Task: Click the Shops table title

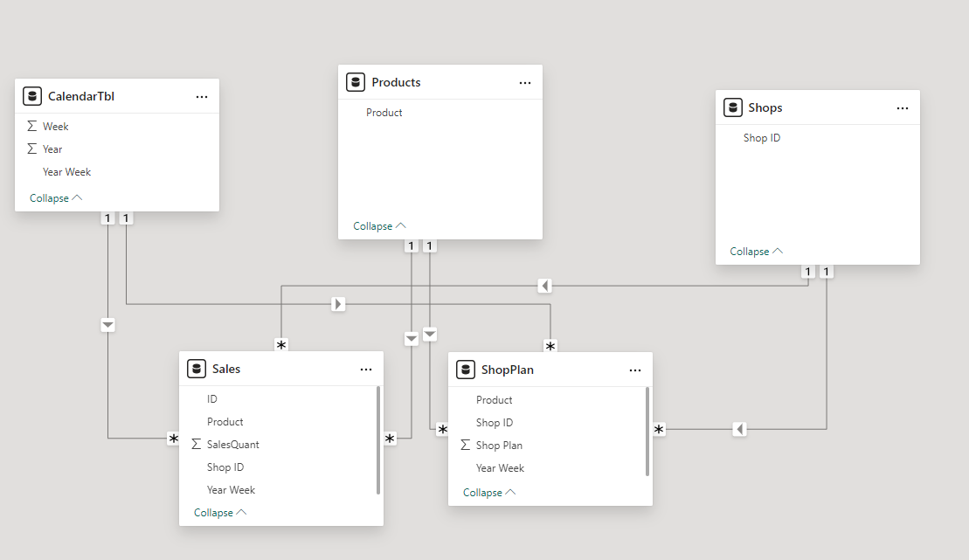Action: [765, 107]
